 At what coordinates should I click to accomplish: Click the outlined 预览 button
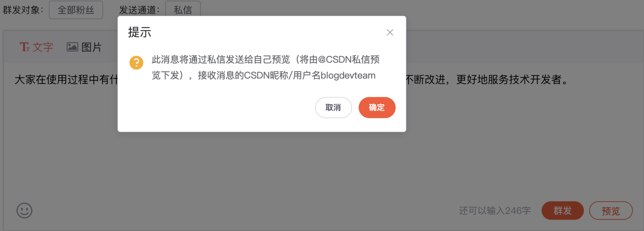click(x=611, y=211)
